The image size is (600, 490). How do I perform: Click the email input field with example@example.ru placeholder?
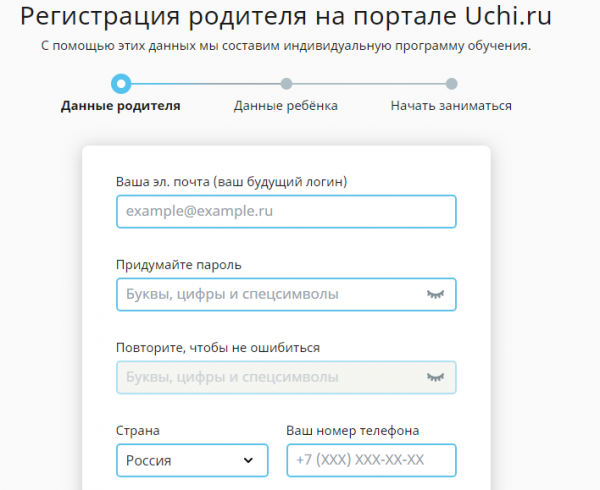click(x=286, y=212)
